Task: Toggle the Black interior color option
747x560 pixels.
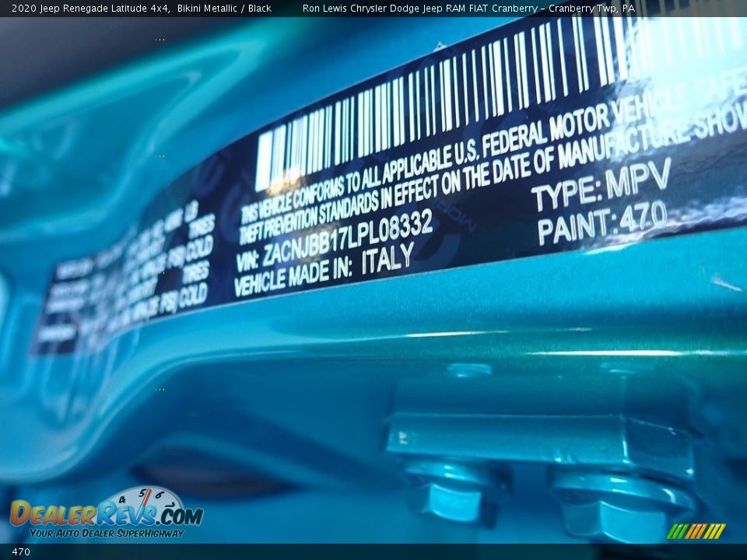Action: pyautogui.click(x=261, y=8)
